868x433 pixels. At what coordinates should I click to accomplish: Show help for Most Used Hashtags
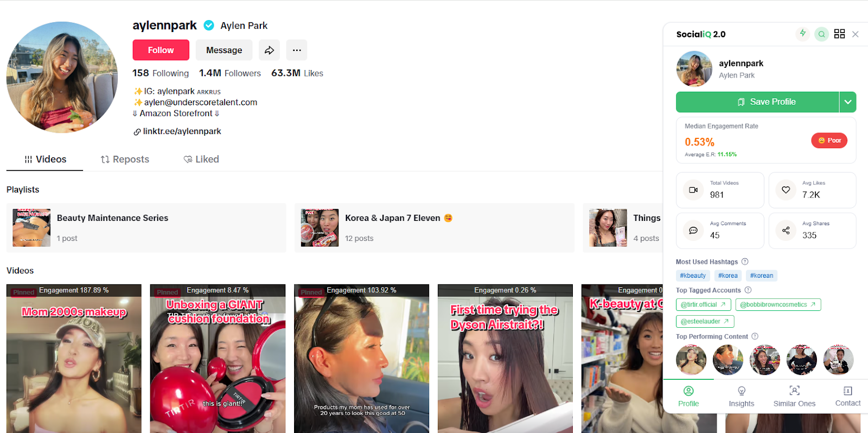[745, 262]
